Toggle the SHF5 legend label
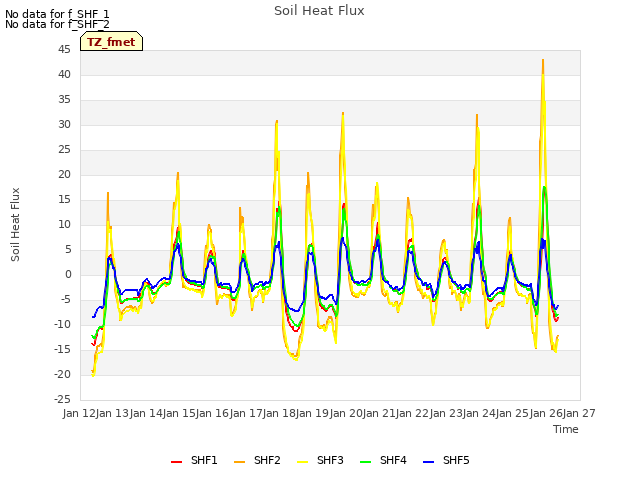The image size is (640, 480). tap(456, 460)
